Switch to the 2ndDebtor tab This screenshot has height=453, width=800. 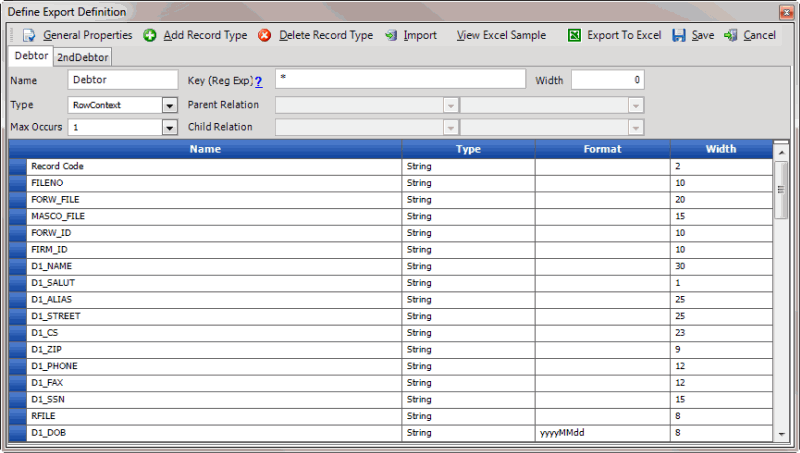pyautogui.click(x=83, y=58)
